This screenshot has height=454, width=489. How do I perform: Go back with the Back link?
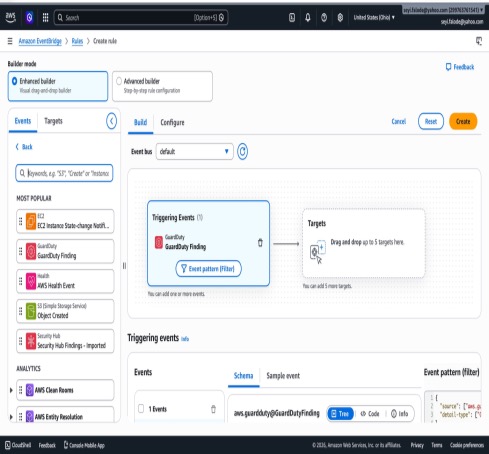coord(24,147)
